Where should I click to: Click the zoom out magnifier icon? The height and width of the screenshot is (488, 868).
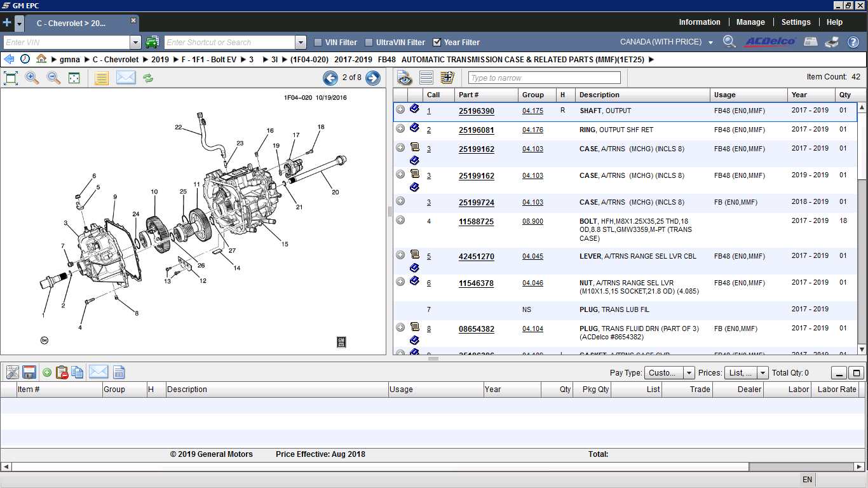pos(54,78)
